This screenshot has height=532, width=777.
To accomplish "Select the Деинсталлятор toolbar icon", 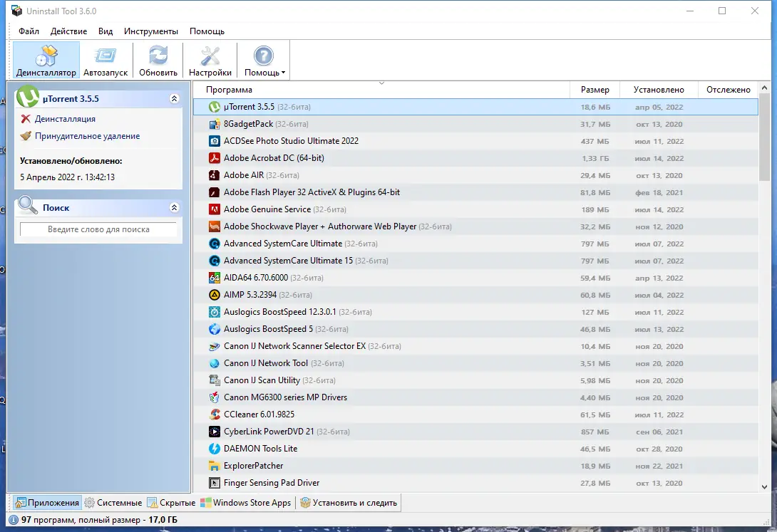I will (x=45, y=60).
